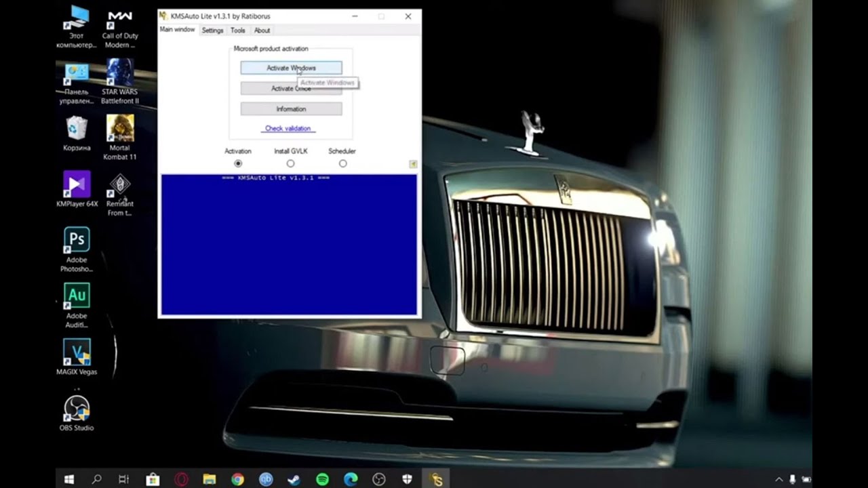This screenshot has width=868, height=488.
Task: Open the About tab
Action: [262, 30]
